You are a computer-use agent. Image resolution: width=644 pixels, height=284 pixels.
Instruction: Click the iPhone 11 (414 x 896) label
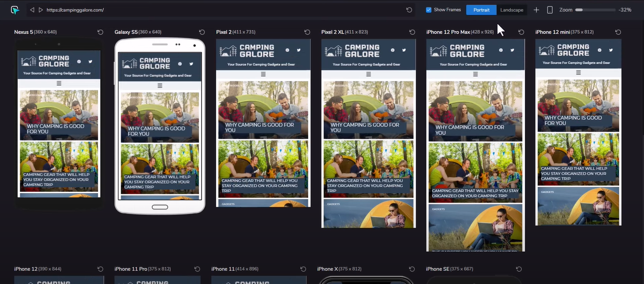(235, 269)
